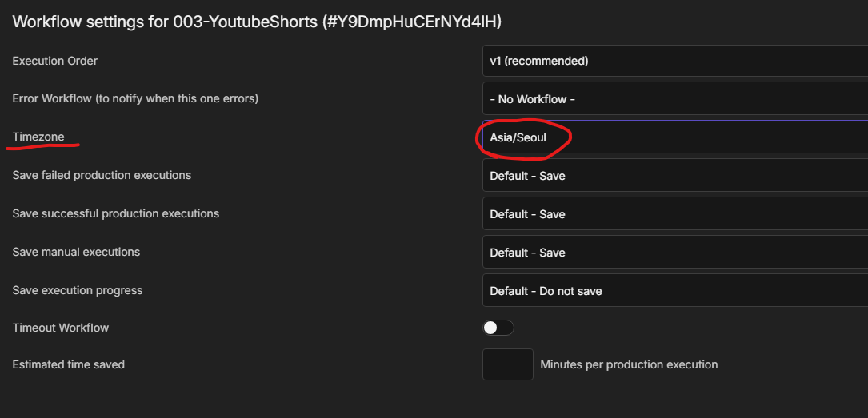Open the Save execution progress dropdown
The width and height of the screenshot is (868, 418).
click(x=674, y=291)
